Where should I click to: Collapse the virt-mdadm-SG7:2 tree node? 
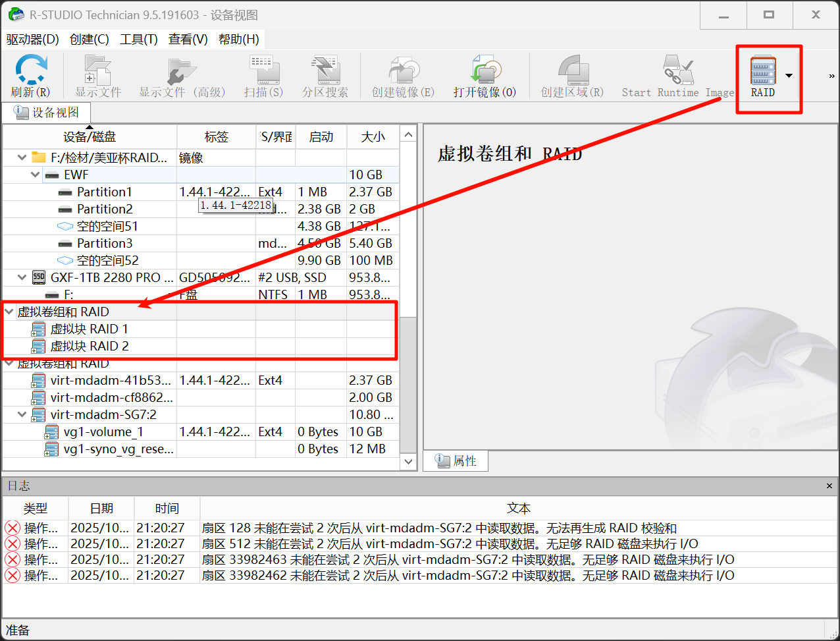tap(22, 414)
